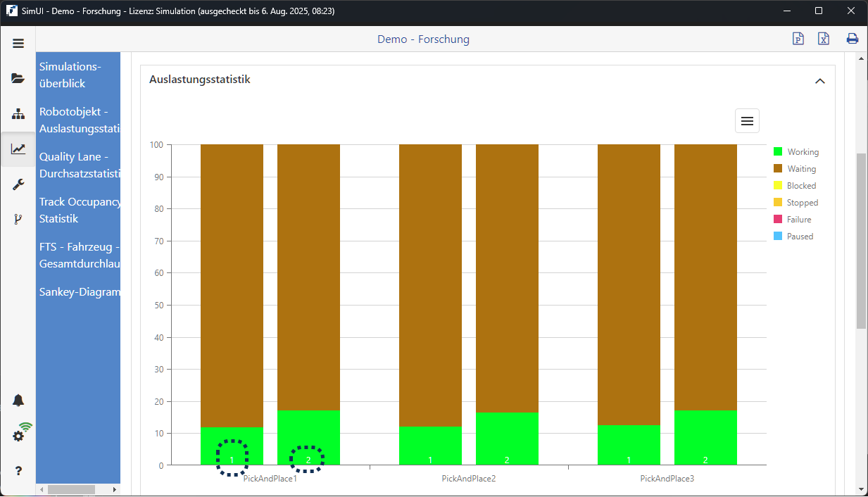
Task: Click the Paused legend color swatch
Action: coord(778,237)
